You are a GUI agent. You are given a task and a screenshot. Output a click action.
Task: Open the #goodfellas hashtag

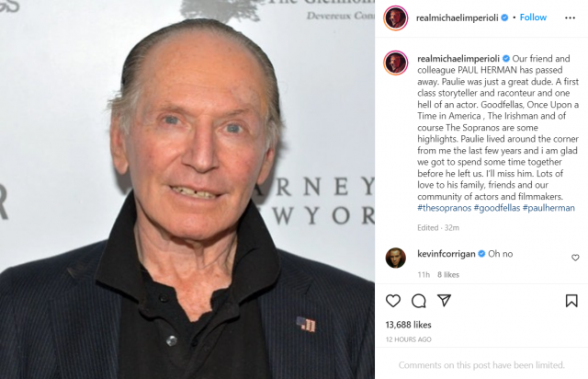(x=497, y=208)
